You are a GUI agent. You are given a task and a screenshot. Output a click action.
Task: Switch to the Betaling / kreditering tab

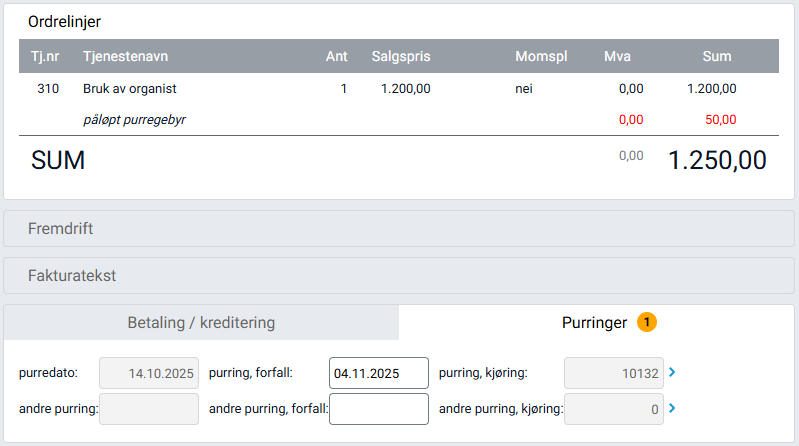(201, 323)
